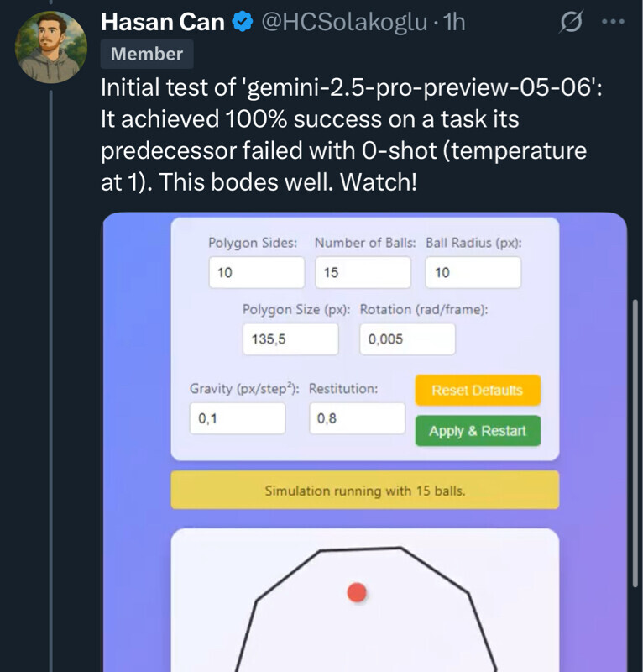Image resolution: width=643 pixels, height=672 pixels.
Task: Click the Member badge label
Action: [147, 54]
